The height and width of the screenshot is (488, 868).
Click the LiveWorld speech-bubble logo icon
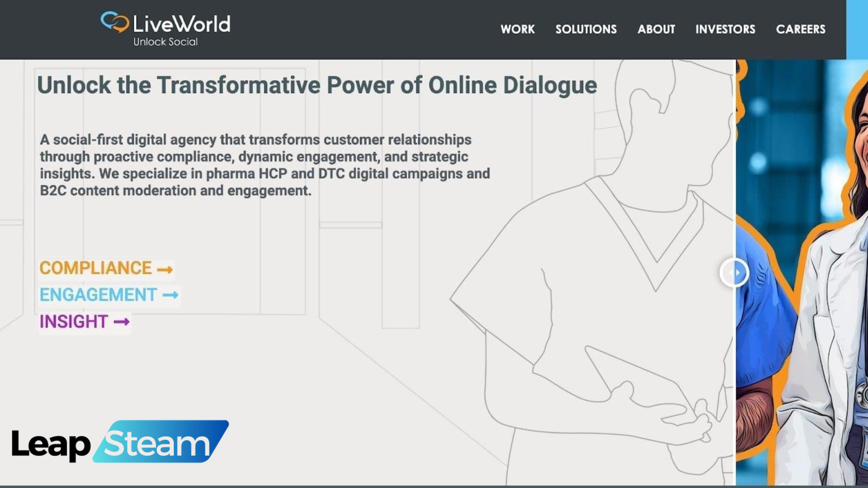point(115,22)
